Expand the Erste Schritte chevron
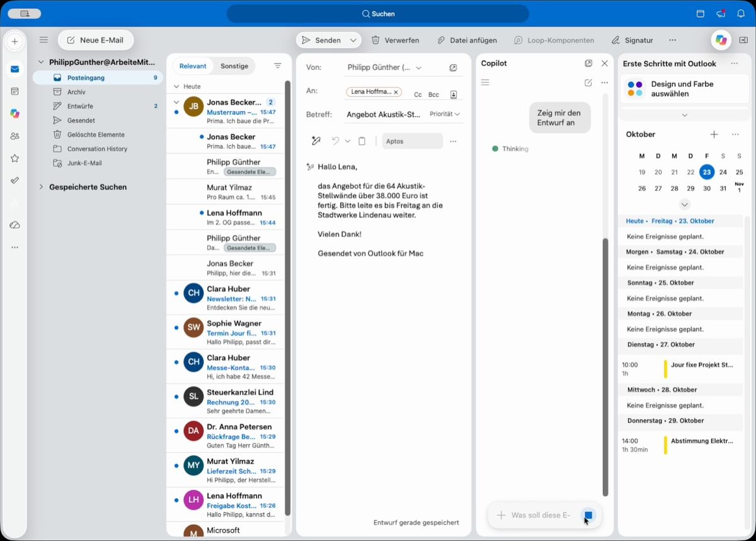The width and height of the screenshot is (756, 541). [684, 115]
